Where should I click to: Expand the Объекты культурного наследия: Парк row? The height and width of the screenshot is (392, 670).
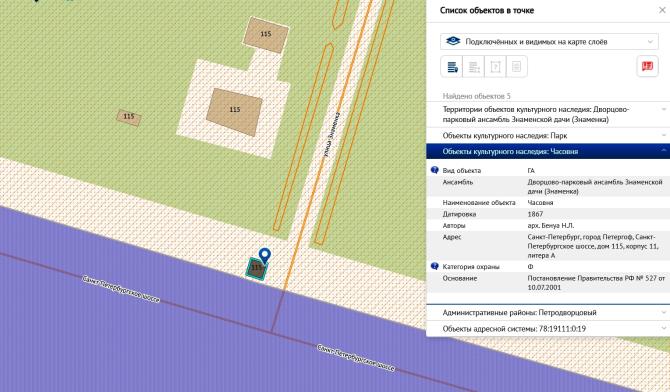[x=548, y=136]
